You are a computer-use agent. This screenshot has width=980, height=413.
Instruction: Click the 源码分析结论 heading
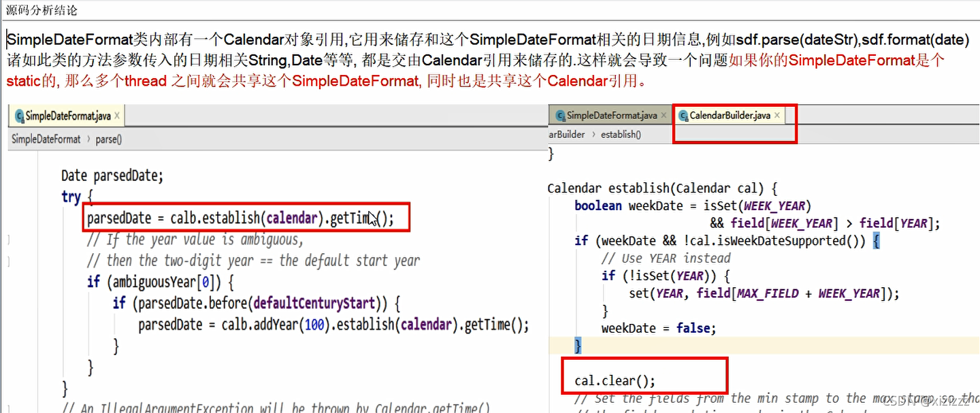click(42, 10)
